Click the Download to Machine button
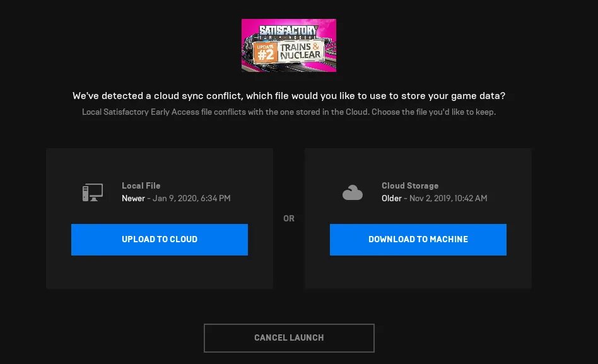Screen dimensions: 598x364 (x=418, y=240)
